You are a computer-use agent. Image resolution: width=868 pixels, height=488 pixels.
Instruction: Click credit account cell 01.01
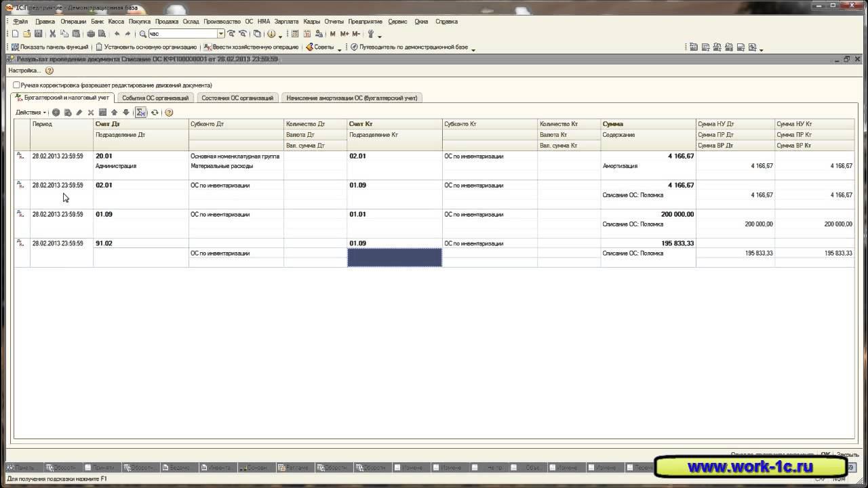click(395, 215)
